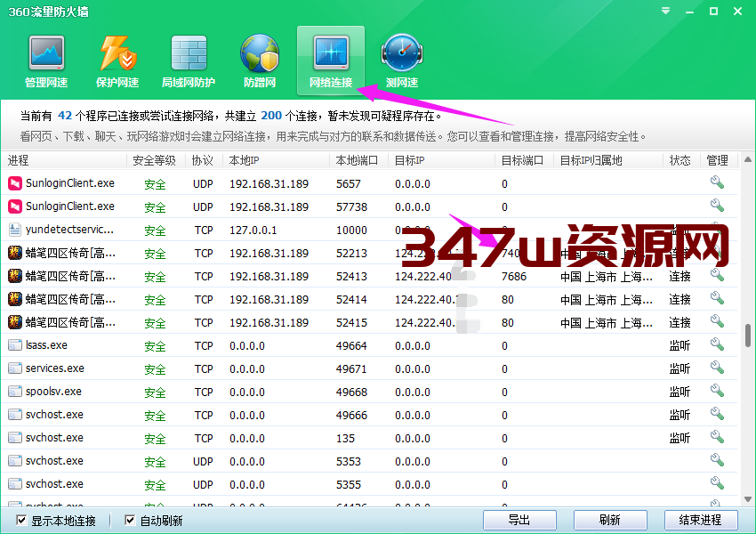Viewport: 756px width, 534px height.
Task: Click the yundetectservice process file icon
Action: pos(15,230)
